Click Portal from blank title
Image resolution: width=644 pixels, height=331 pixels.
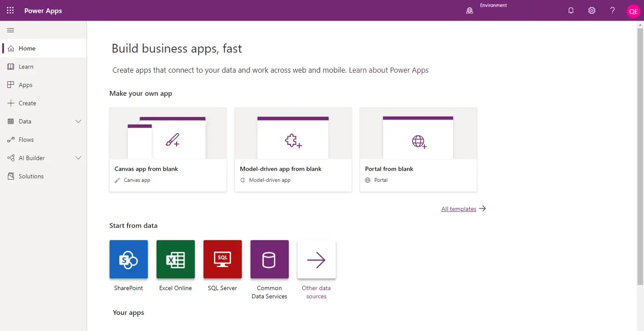(x=389, y=169)
